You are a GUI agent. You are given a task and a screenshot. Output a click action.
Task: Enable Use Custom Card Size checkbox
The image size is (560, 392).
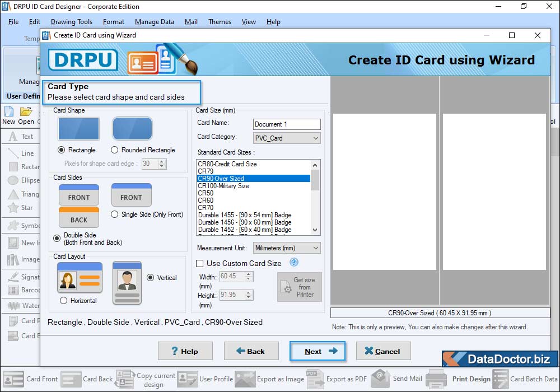pyautogui.click(x=200, y=263)
